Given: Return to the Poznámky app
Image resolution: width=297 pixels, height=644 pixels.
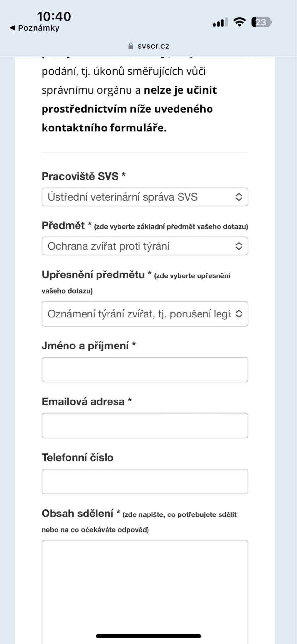Looking at the screenshot, I should (x=38, y=28).
